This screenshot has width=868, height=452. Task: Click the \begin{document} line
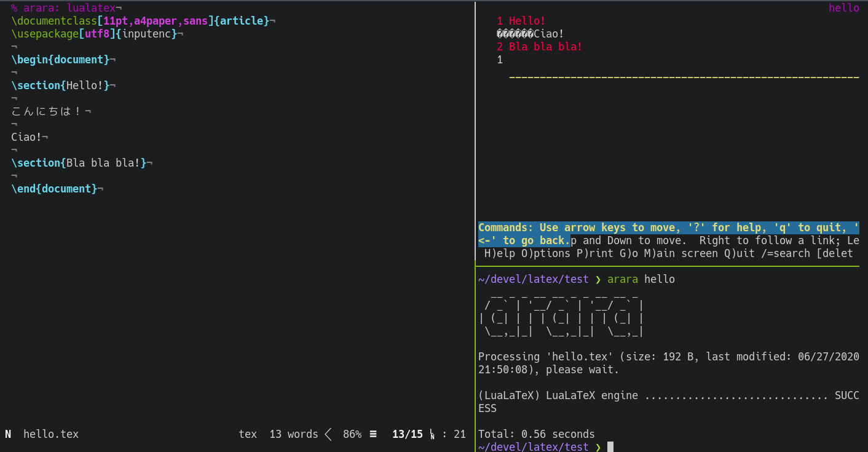(x=63, y=60)
